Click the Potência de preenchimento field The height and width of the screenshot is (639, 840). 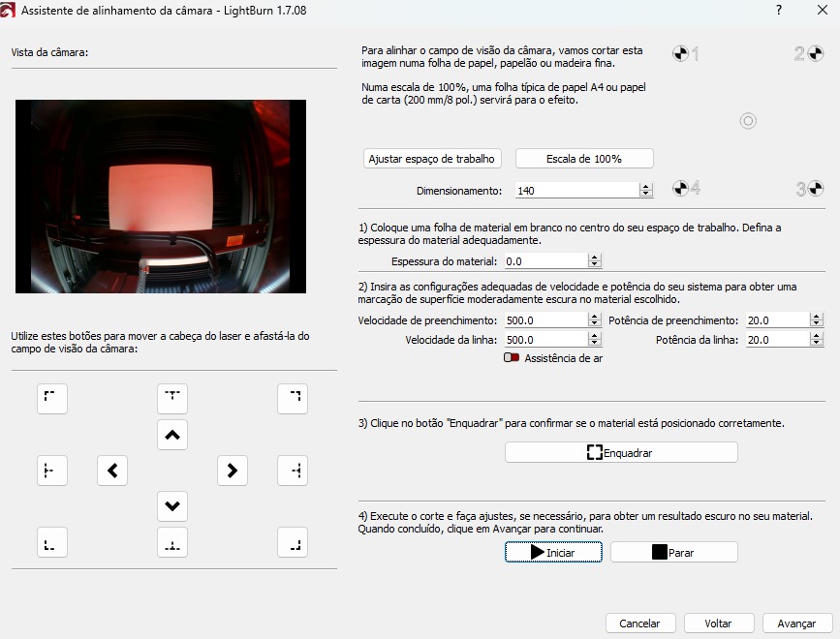pos(777,320)
